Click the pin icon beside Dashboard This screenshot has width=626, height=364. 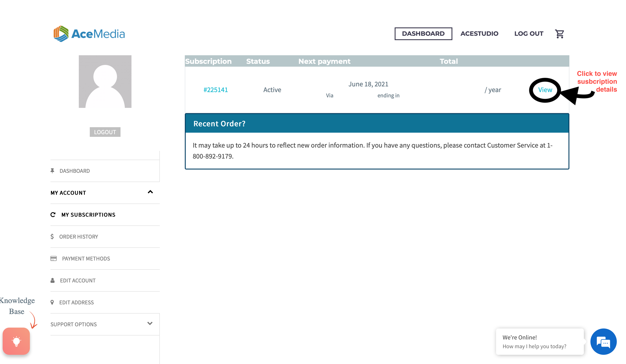52,171
